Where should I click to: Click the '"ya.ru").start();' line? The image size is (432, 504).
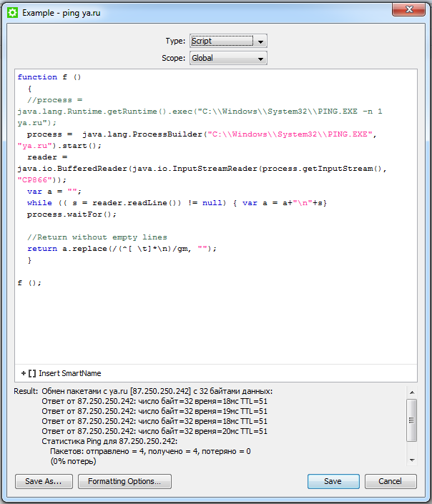tap(59, 146)
